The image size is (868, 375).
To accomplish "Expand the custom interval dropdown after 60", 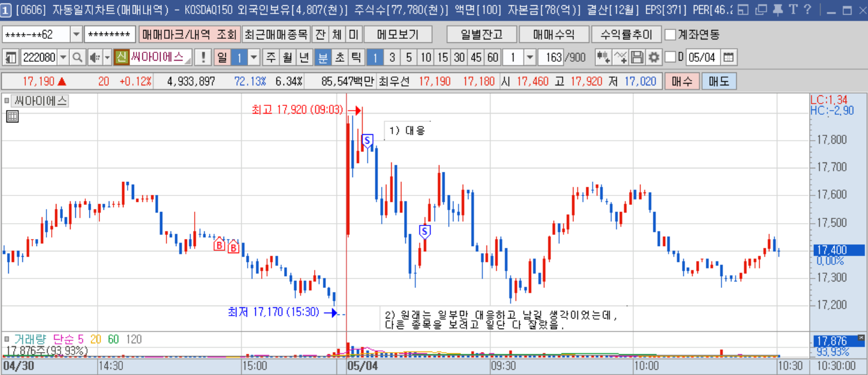I will [529, 58].
